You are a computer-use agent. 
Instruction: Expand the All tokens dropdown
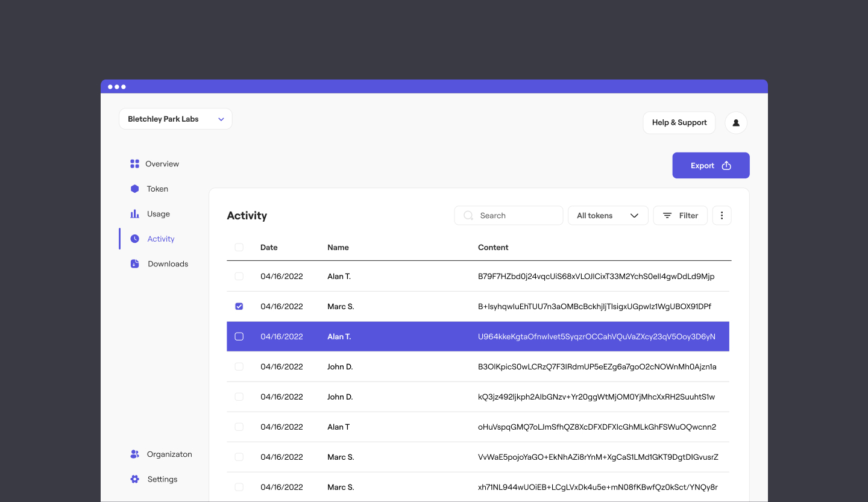click(608, 216)
